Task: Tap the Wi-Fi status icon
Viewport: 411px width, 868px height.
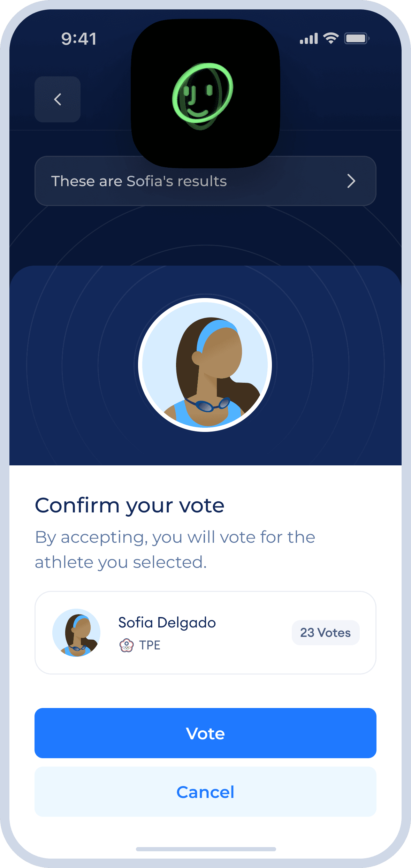Action: point(330,38)
